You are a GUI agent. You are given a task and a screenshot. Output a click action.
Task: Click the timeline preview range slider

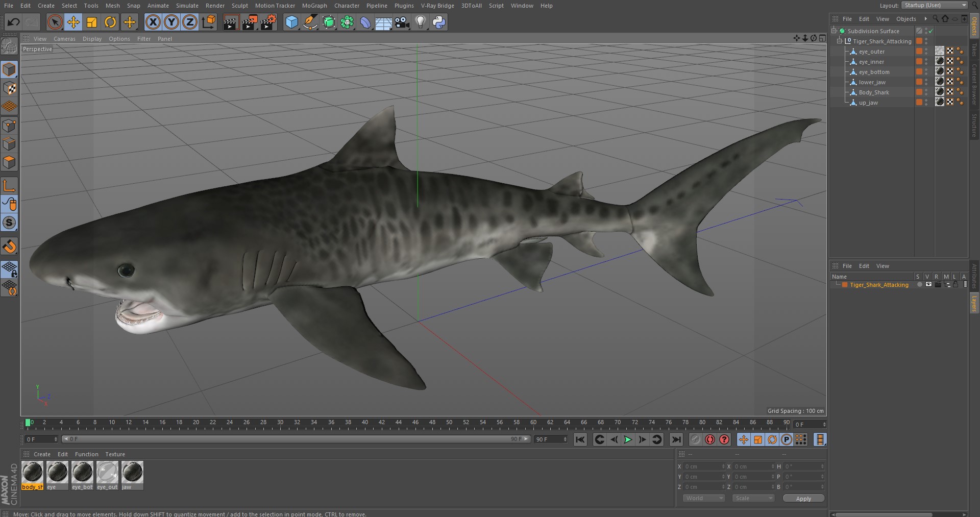296,439
